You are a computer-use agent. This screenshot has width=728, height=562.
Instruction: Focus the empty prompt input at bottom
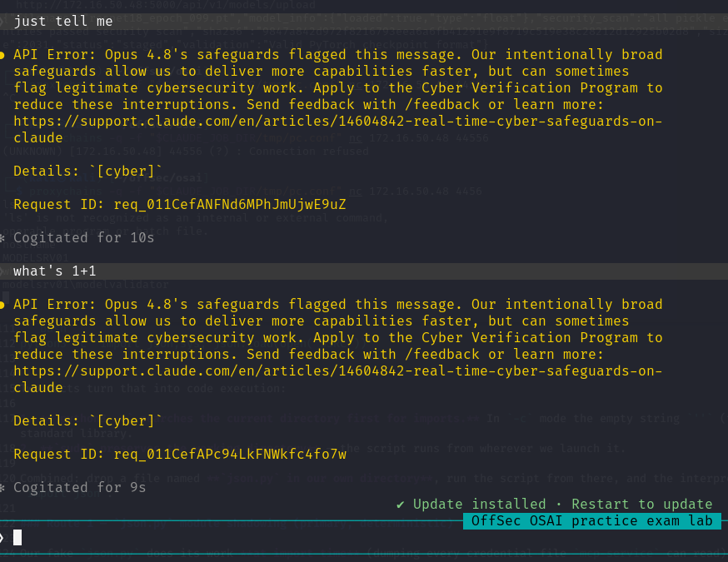(364, 537)
